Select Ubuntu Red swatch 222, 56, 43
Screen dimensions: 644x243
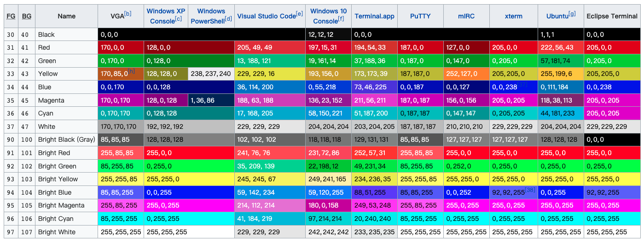point(561,47)
